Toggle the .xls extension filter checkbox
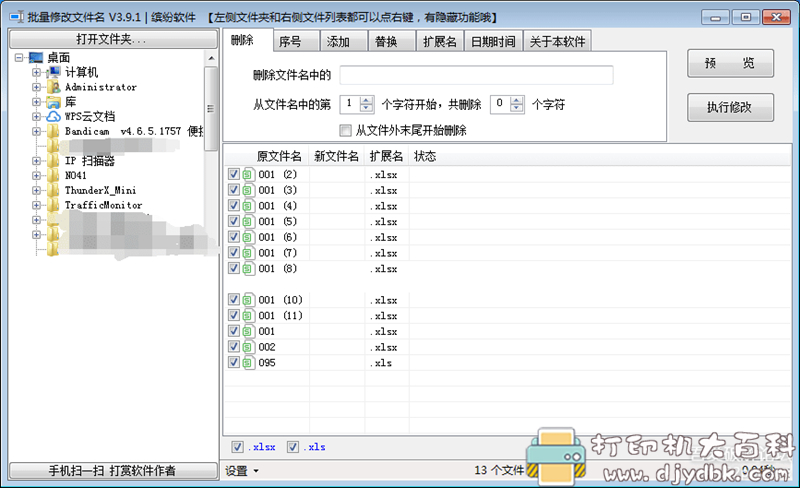800x488 pixels. point(292,447)
